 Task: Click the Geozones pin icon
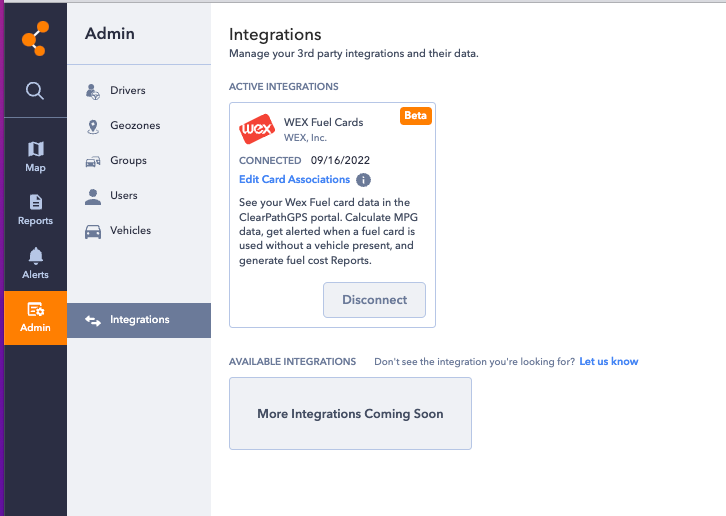(93, 126)
